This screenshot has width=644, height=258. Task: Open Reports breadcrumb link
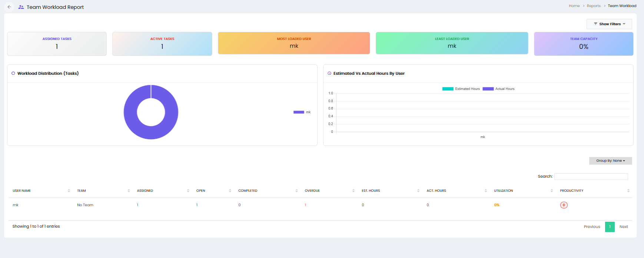coord(594,6)
